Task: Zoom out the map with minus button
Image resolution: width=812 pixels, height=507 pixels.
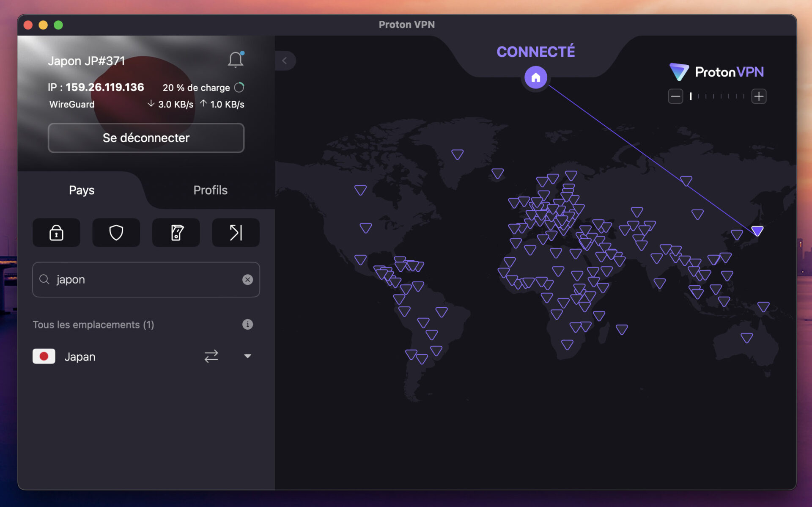Action: point(675,96)
